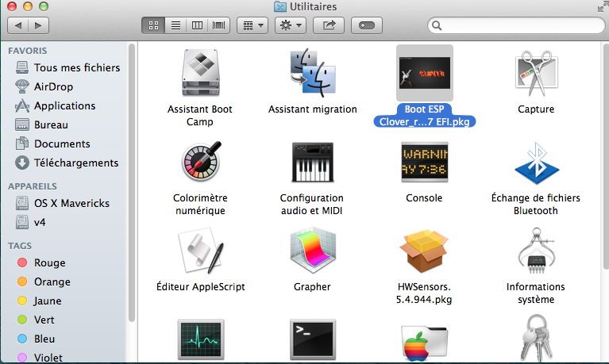Select Boot ESP Clover EFI.pkg thumbnail
This screenshot has height=364, width=609.
[x=425, y=73]
